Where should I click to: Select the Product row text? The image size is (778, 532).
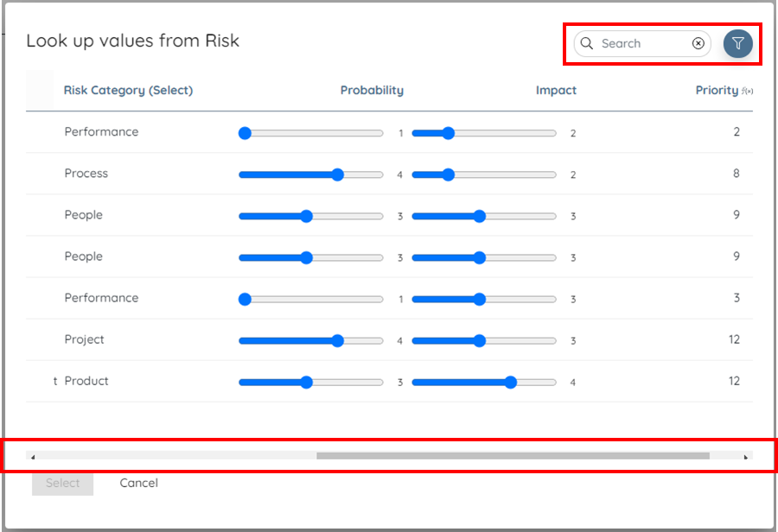[86, 381]
